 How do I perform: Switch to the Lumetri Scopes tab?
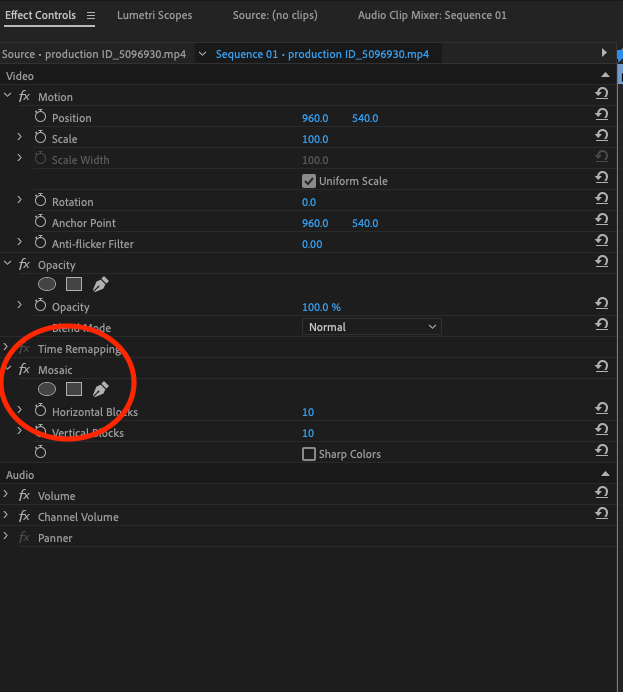click(154, 16)
